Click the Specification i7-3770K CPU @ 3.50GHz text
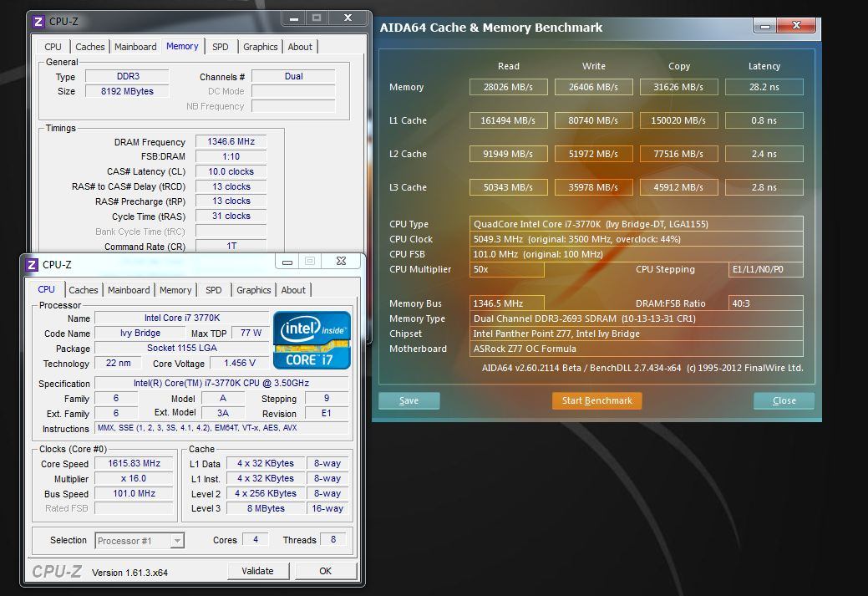Viewport: 868px width, 596px height. 221,384
